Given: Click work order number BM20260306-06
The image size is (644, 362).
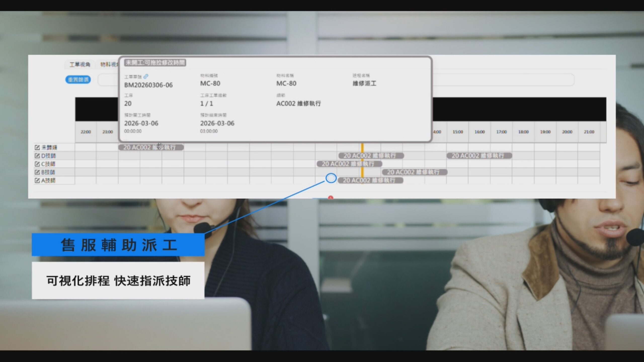Looking at the screenshot, I should (148, 85).
